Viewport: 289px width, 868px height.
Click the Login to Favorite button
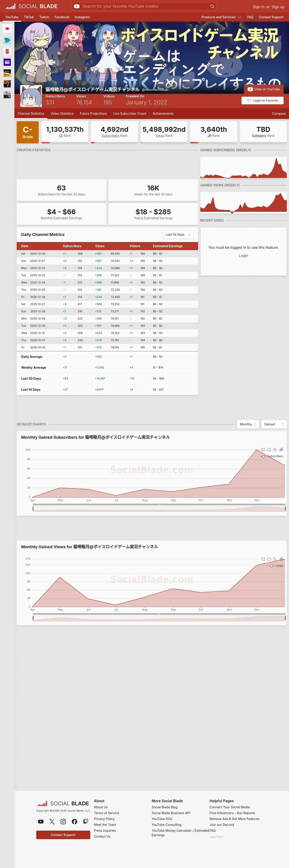[262, 101]
